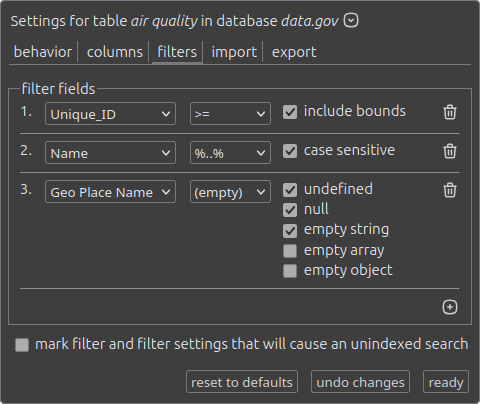
Task: Click the undo changes button
Action: (x=360, y=382)
